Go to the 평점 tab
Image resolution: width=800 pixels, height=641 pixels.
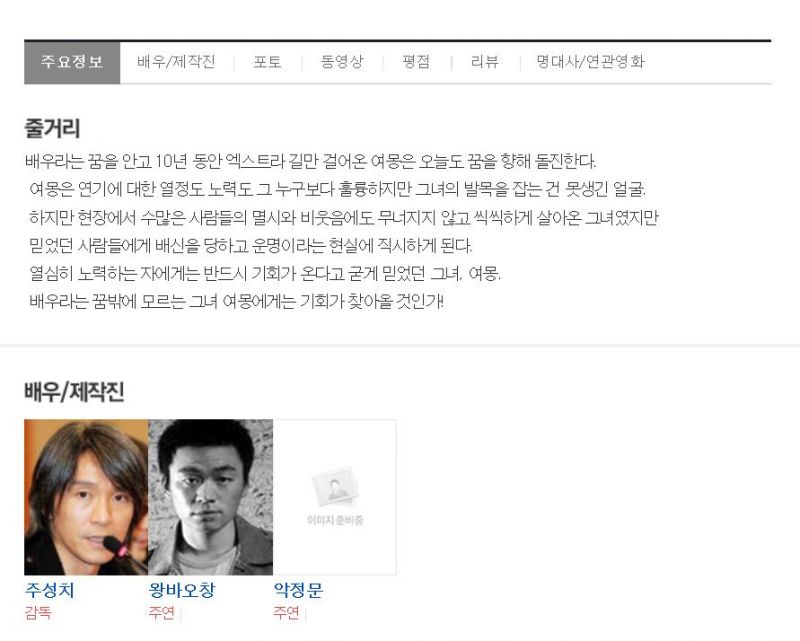click(x=416, y=62)
